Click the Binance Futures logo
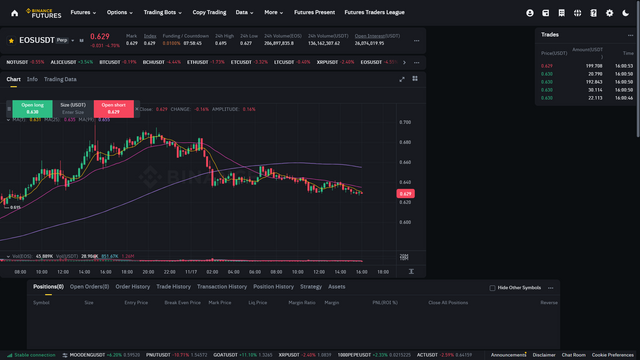Image resolution: width=640 pixels, height=360 pixels. click(44, 13)
